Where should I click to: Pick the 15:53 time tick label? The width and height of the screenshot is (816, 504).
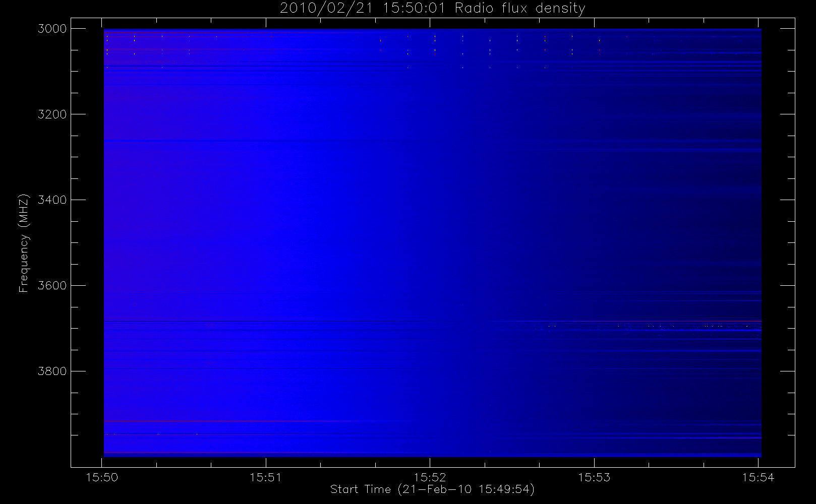click(x=594, y=477)
